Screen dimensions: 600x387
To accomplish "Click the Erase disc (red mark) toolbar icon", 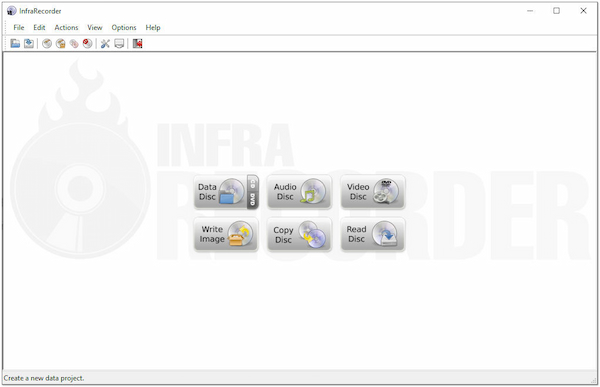I will (88, 44).
